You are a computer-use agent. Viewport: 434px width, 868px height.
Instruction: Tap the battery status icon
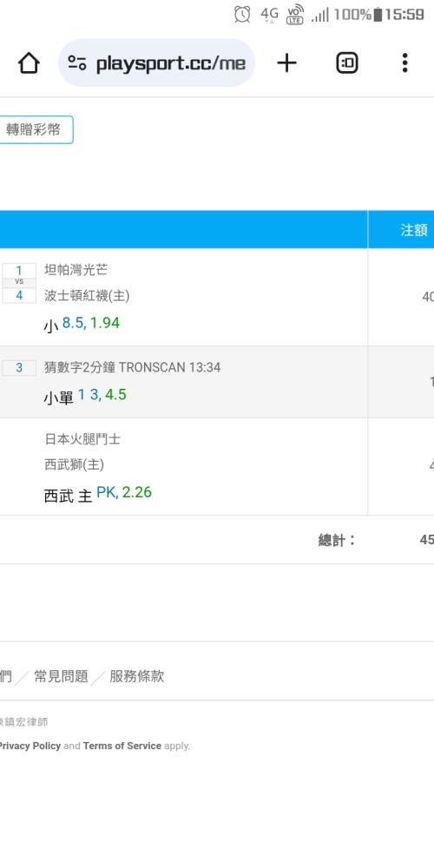[x=378, y=15]
